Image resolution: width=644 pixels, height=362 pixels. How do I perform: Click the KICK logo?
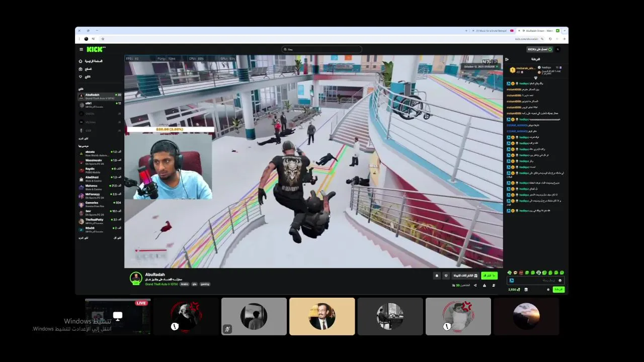96,49
